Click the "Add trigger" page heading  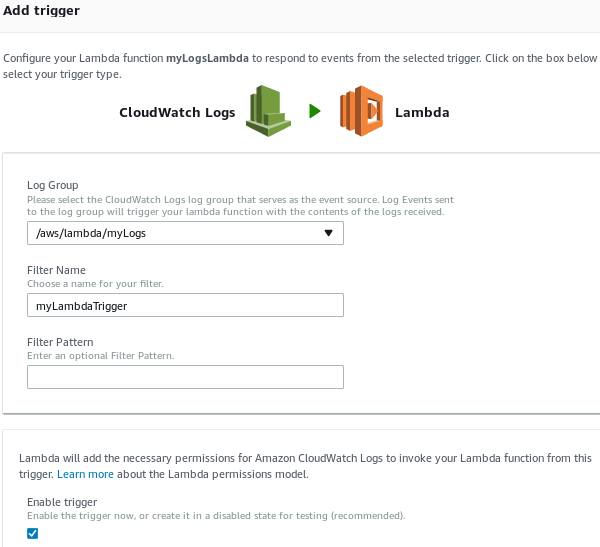tap(43, 10)
